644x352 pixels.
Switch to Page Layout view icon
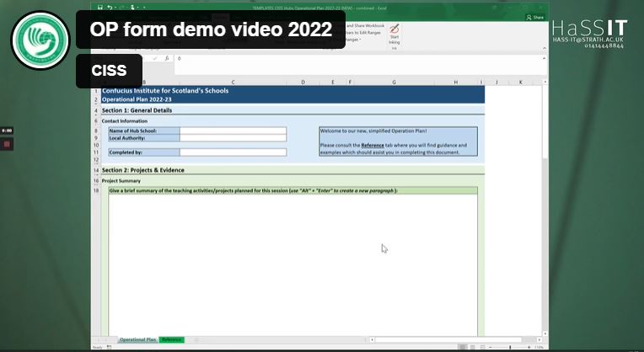click(x=473, y=346)
